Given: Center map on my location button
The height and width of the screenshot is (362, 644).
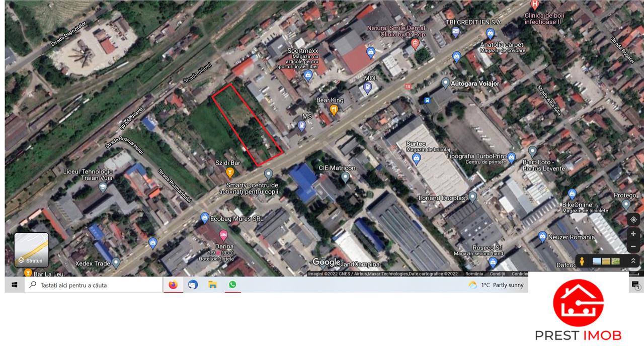Looking at the screenshot, I should point(633,220).
